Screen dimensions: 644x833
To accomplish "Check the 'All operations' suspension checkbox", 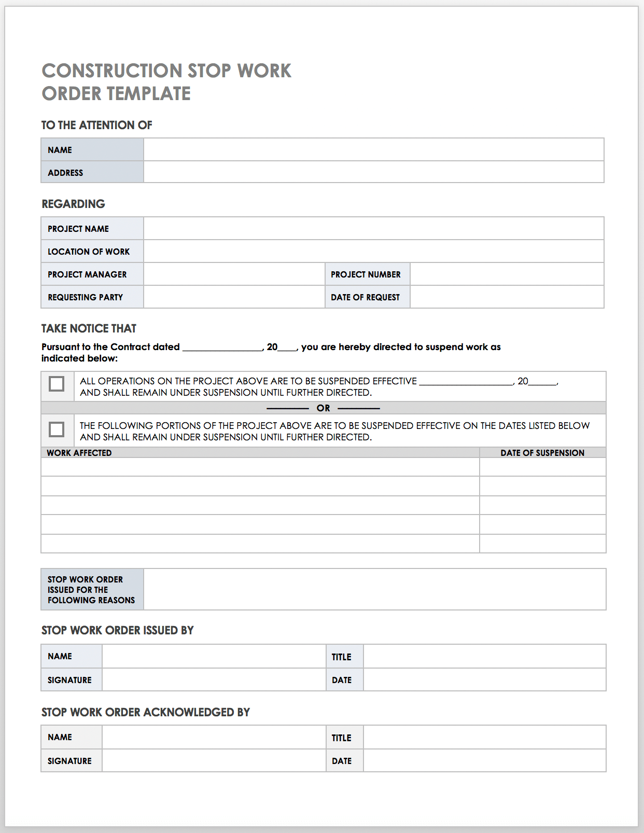I will point(57,384).
